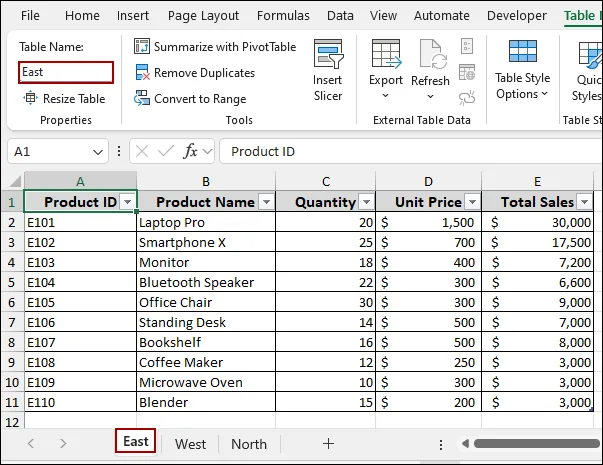Switch to the Data tab
The image size is (603, 465).
pos(340,16)
